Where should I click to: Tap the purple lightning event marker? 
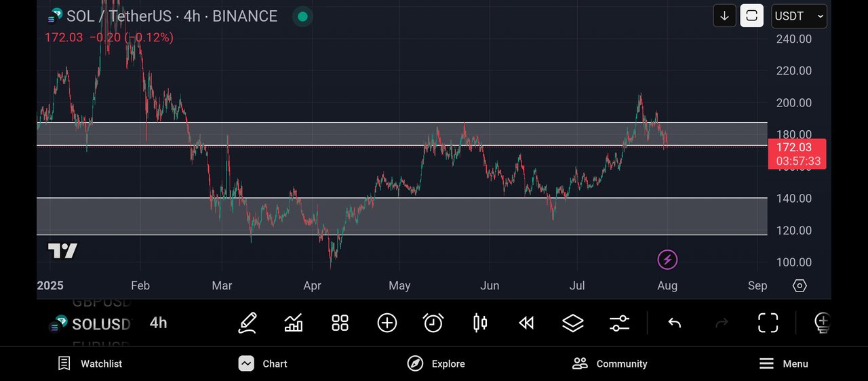click(667, 259)
